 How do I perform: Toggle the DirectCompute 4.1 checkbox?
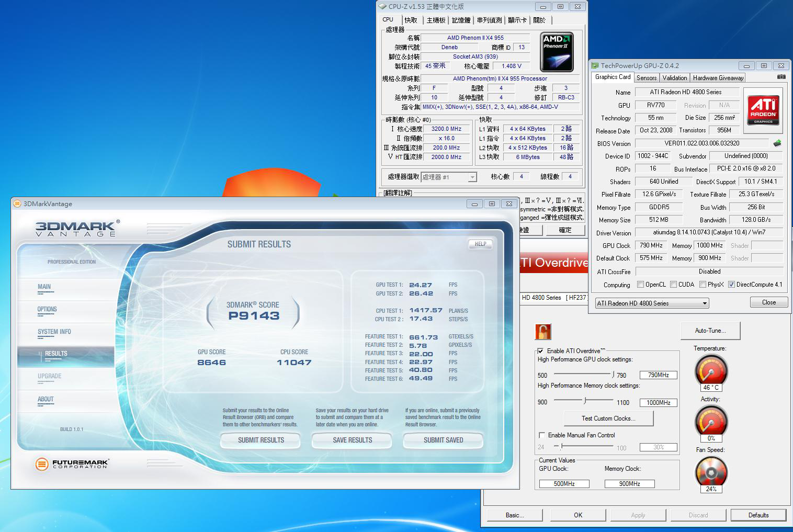[x=731, y=285]
